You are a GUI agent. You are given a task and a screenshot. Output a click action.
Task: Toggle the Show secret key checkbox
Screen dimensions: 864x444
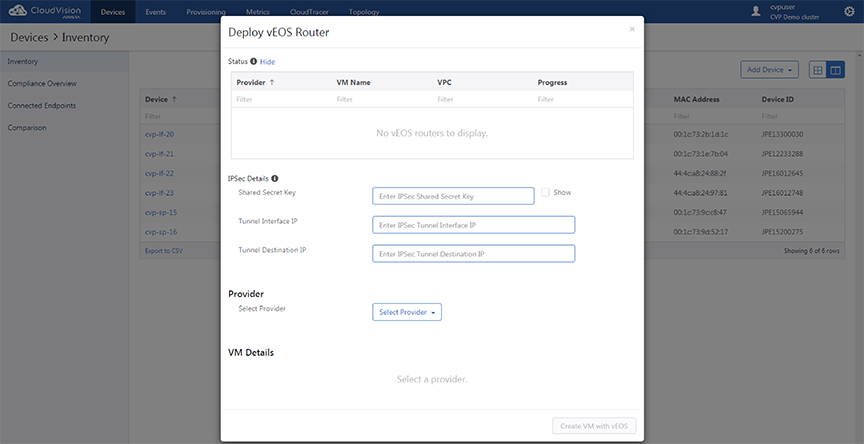click(545, 192)
